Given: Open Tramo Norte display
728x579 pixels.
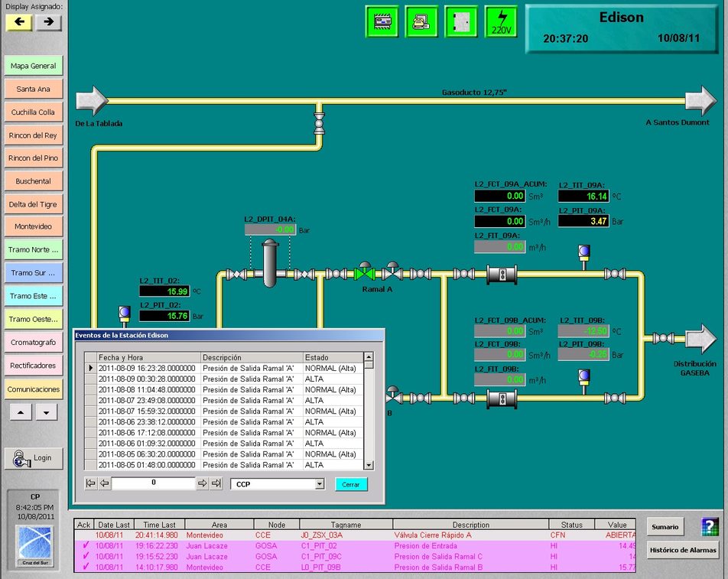Looking at the screenshot, I should point(34,250).
